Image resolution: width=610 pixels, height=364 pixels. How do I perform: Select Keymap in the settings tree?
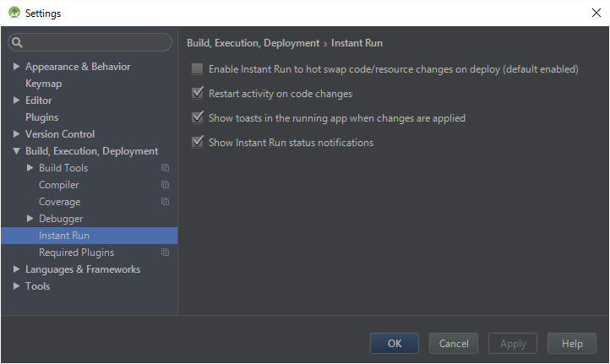(43, 84)
